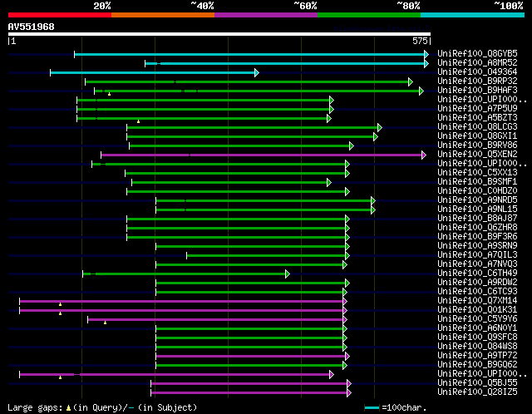Select the UniRef100_Q28IZ5 hit name

(x=477, y=392)
